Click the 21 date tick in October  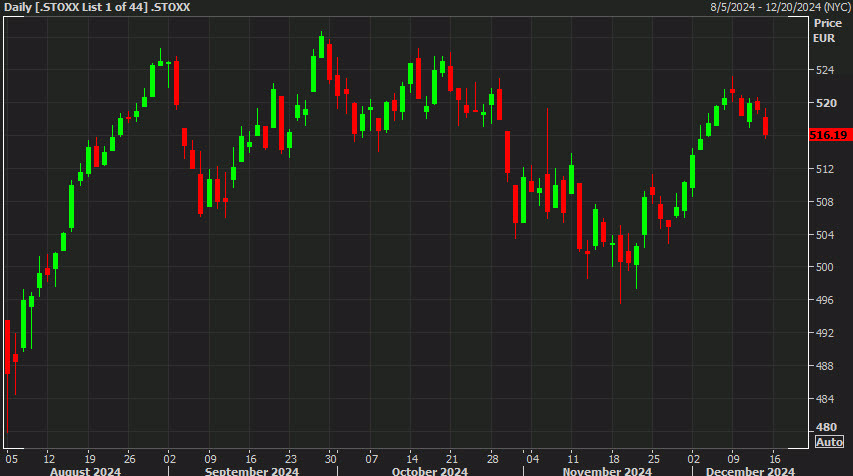pyautogui.click(x=452, y=459)
